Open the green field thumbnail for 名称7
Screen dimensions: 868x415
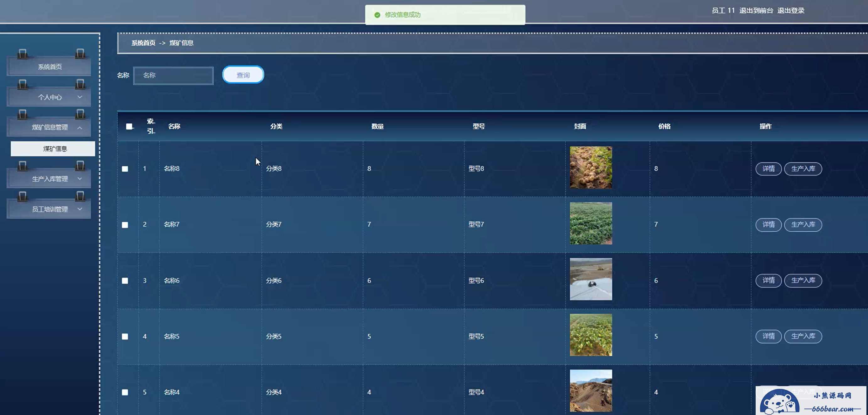(x=591, y=223)
